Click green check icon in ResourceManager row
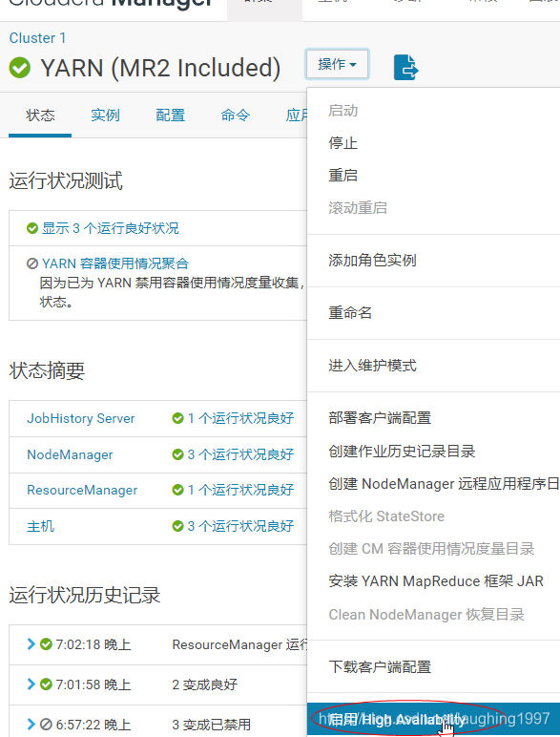Screen dimensions: 560x737 click(x=177, y=490)
